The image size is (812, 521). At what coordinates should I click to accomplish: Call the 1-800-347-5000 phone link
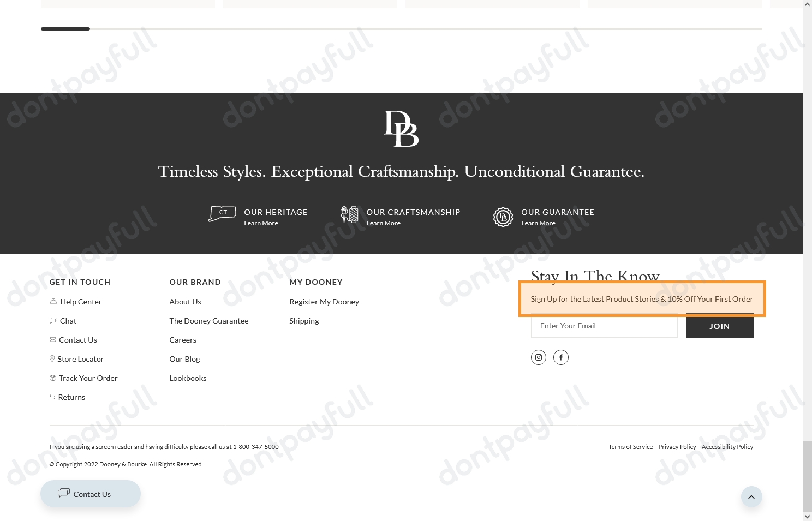pyautogui.click(x=255, y=447)
